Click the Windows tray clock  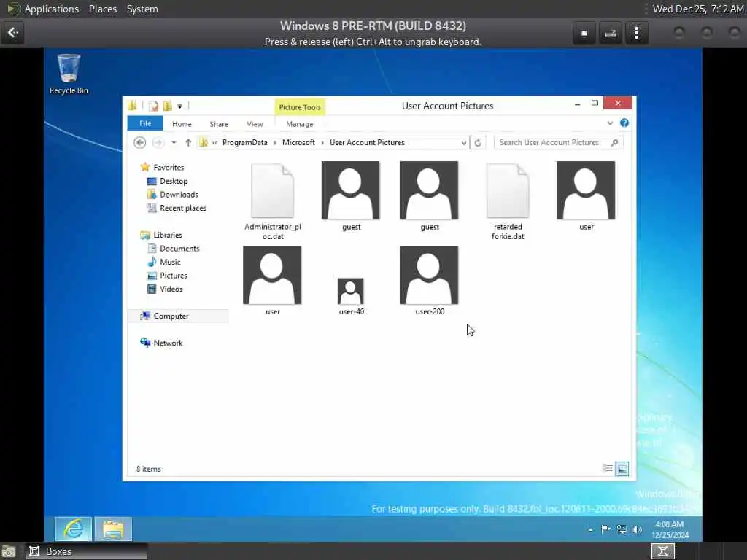point(670,529)
